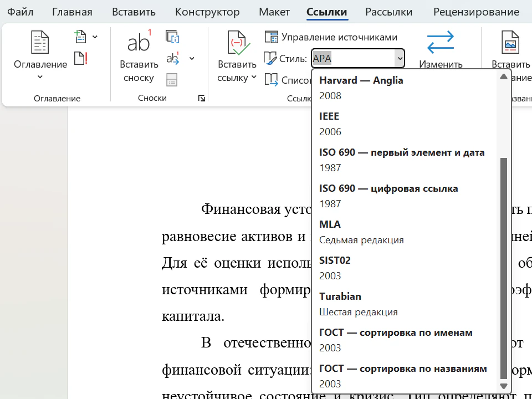This screenshot has width=532, height=399.
Task: Click the Изменить button label
Action: [441, 64]
